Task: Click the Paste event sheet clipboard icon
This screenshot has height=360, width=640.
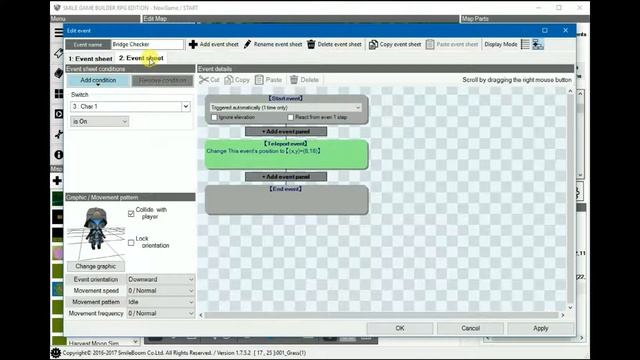Action: (x=430, y=44)
